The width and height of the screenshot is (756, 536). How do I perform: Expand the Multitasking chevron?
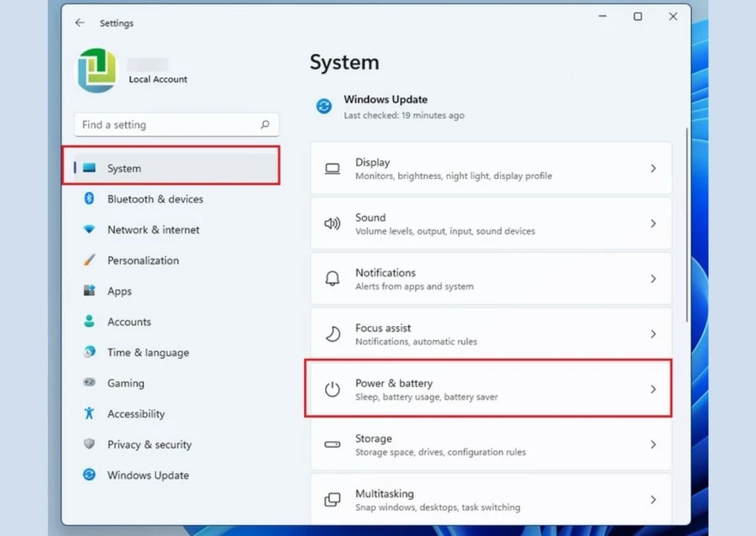coord(654,499)
